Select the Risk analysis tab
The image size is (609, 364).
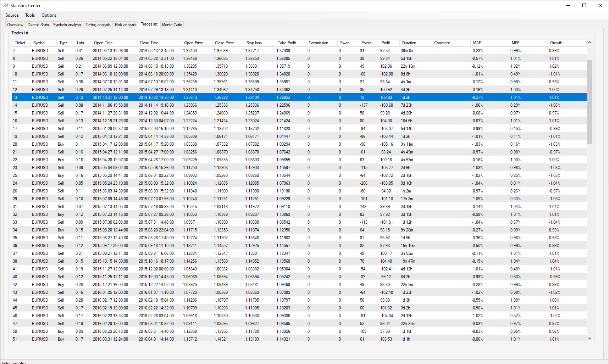coord(126,25)
